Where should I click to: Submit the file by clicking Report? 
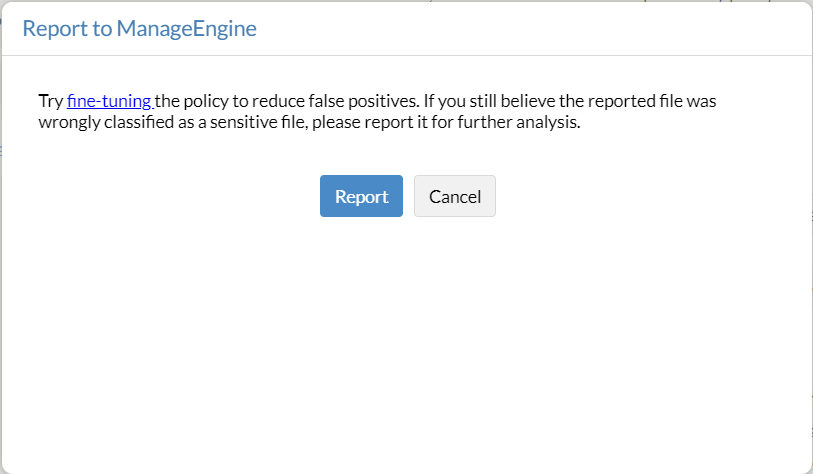click(361, 196)
